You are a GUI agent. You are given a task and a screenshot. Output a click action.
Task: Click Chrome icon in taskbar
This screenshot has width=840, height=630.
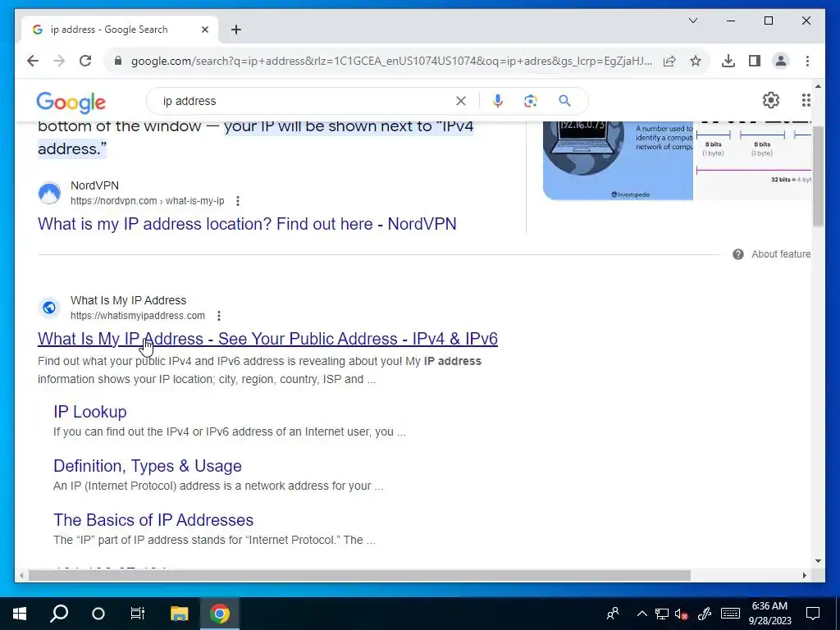click(220, 614)
